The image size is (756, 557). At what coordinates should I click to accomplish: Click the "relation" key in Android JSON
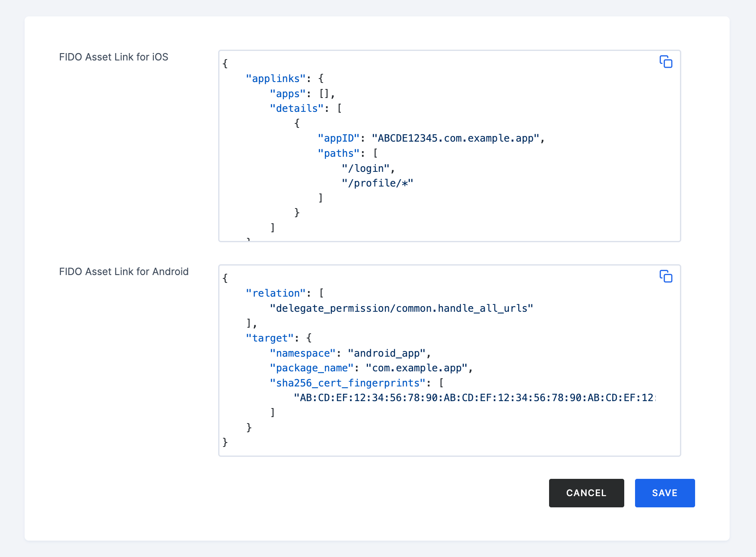pyautogui.click(x=276, y=293)
